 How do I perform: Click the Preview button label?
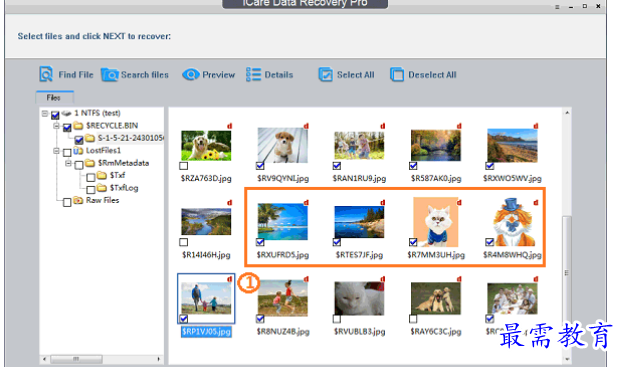click(219, 75)
